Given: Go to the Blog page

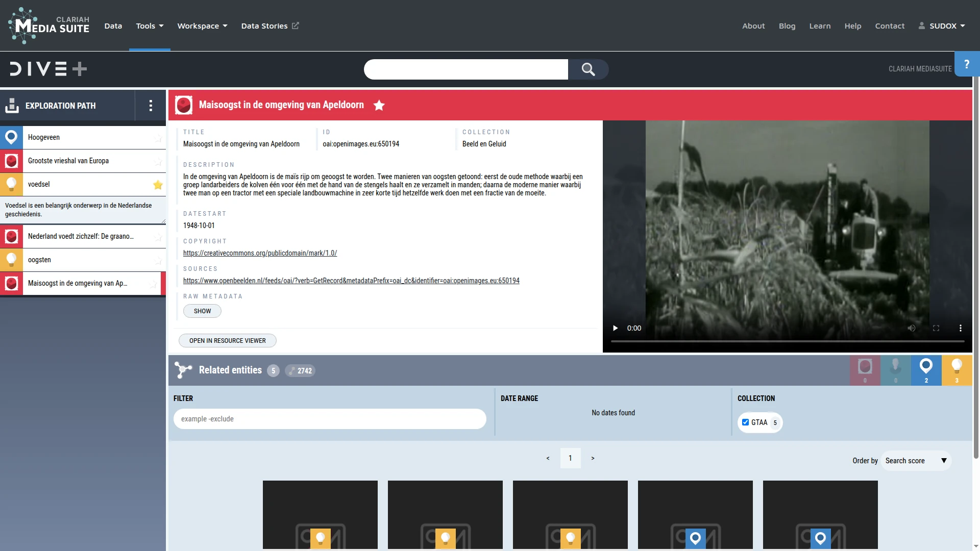Looking at the screenshot, I should point(787,26).
